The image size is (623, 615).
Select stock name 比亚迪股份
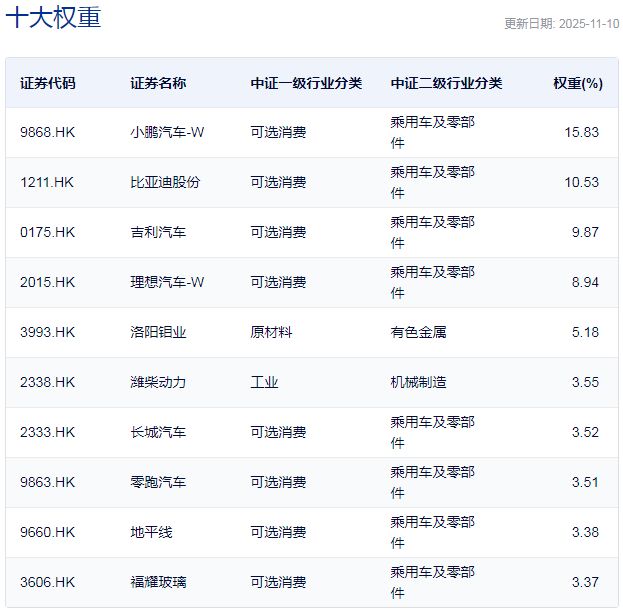pos(165,182)
